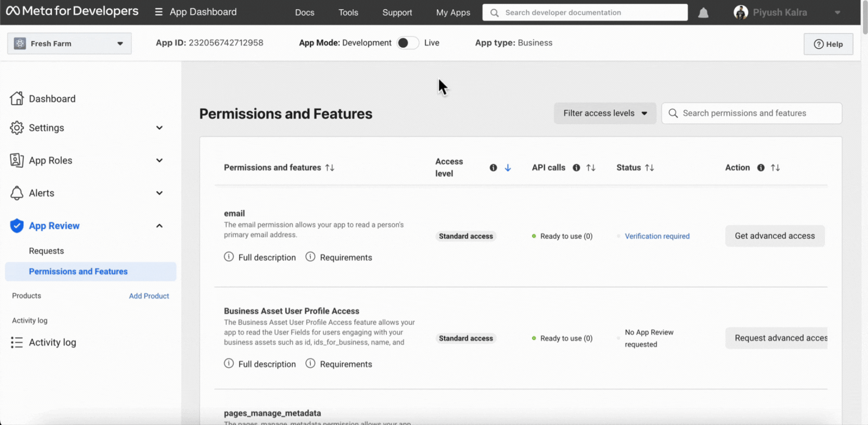Click the Meta for Developers logo
Image resolution: width=868 pixels, height=425 pixels.
72,11
